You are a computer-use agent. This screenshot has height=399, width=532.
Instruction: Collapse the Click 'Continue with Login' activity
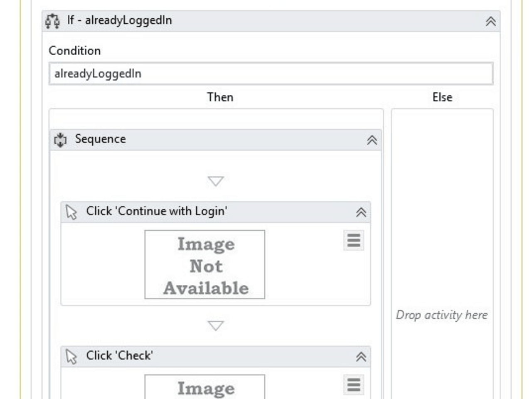(362, 212)
